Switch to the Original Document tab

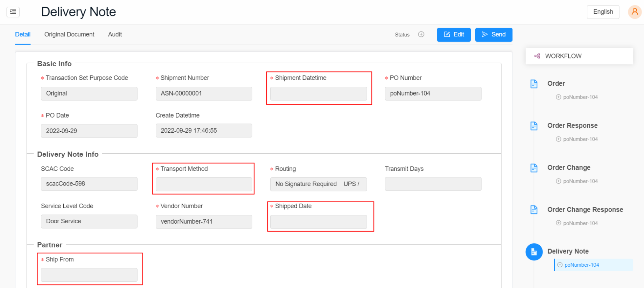[x=69, y=34]
